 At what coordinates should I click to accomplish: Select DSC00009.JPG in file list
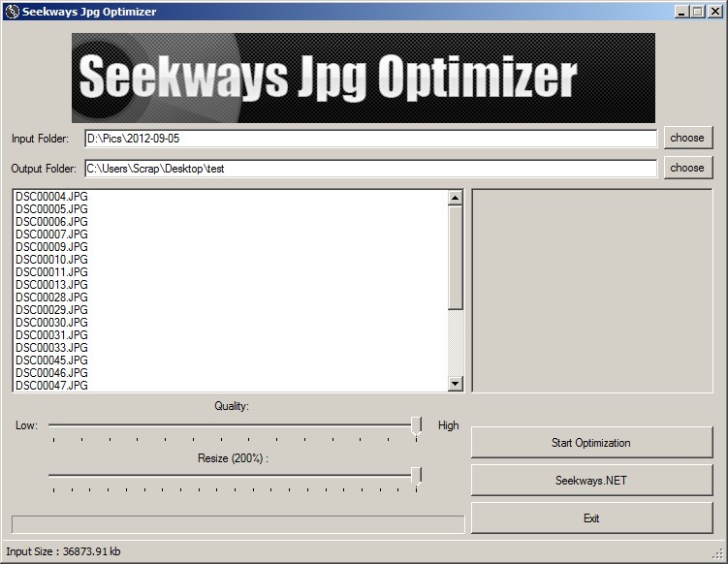point(51,246)
